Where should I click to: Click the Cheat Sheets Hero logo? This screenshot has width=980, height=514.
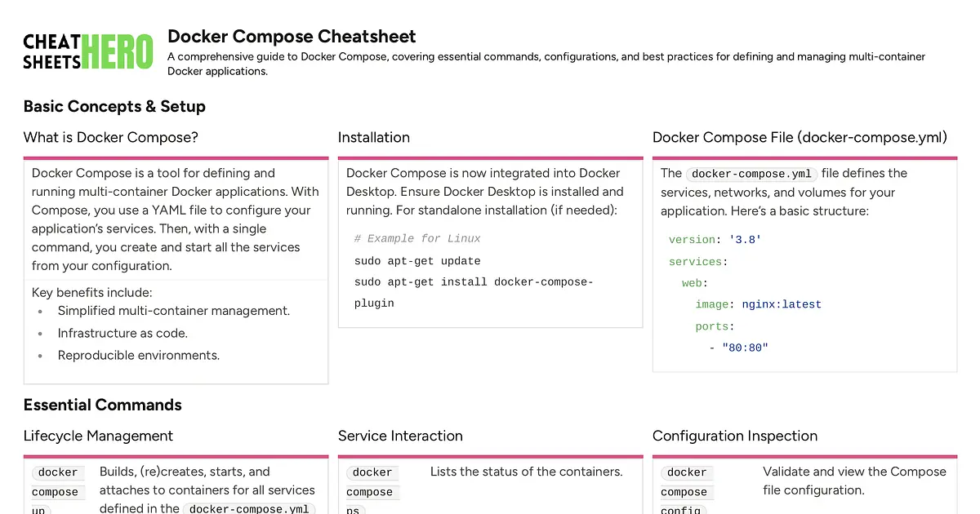tap(87, 51)
